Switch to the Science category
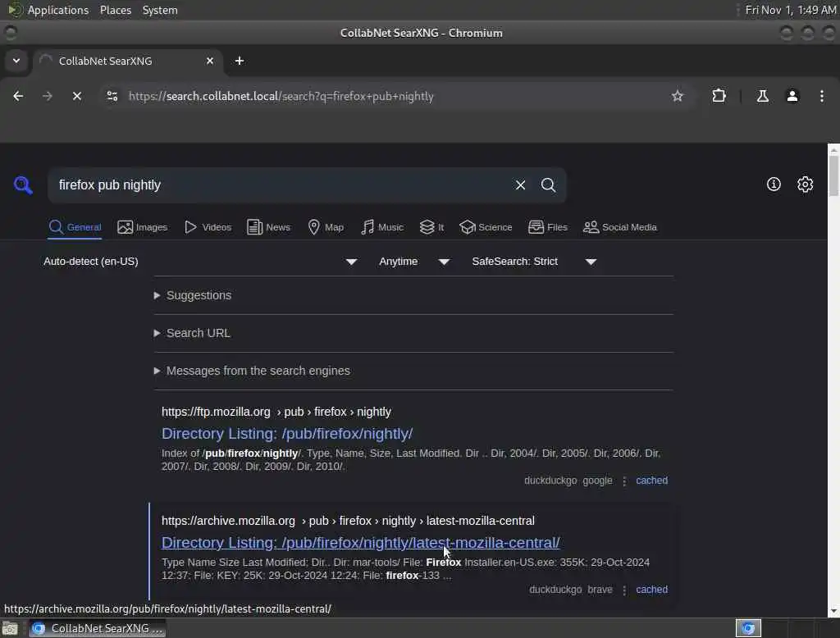 tap(486, 227)
